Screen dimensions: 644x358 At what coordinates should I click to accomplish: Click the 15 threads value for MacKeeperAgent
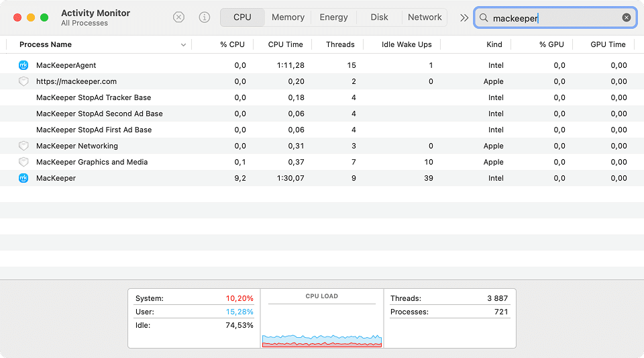351,65
